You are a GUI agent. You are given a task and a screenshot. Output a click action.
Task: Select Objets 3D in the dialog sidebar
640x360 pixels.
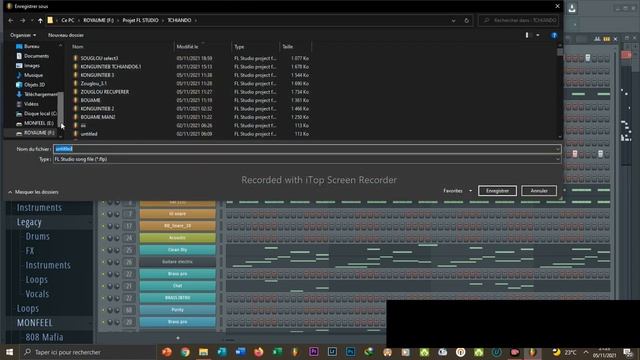pos(34,85)
